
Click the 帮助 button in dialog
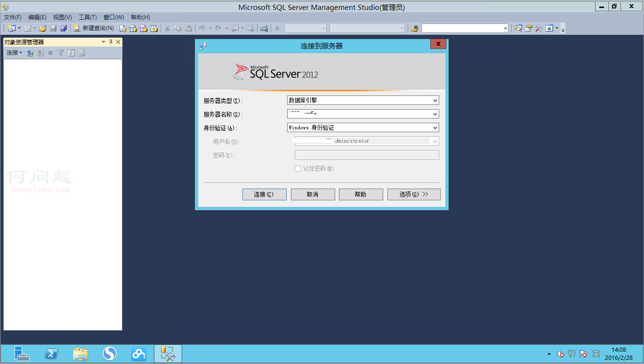[361, 194]
